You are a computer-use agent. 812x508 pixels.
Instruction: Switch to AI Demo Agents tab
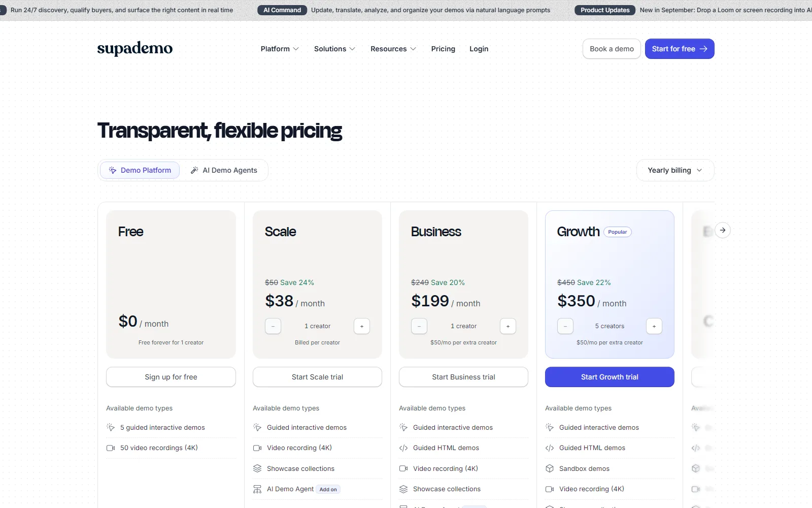[224, 170]
